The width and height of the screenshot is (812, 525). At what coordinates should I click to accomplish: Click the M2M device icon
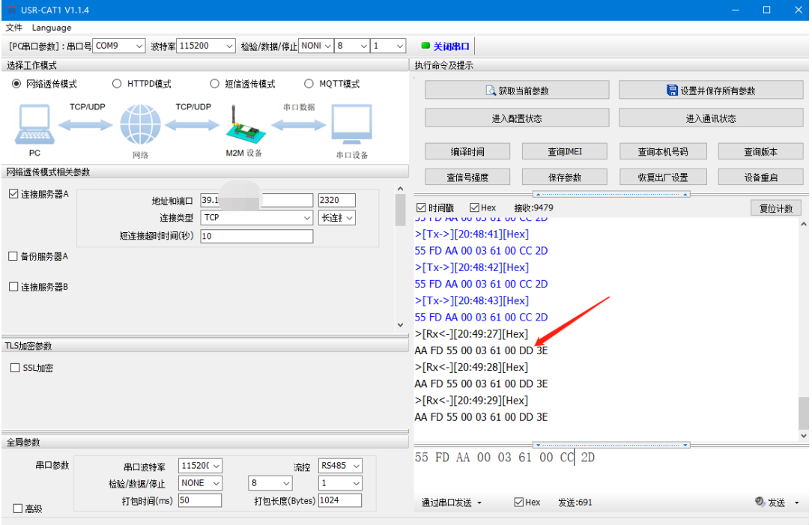point(244,129)
